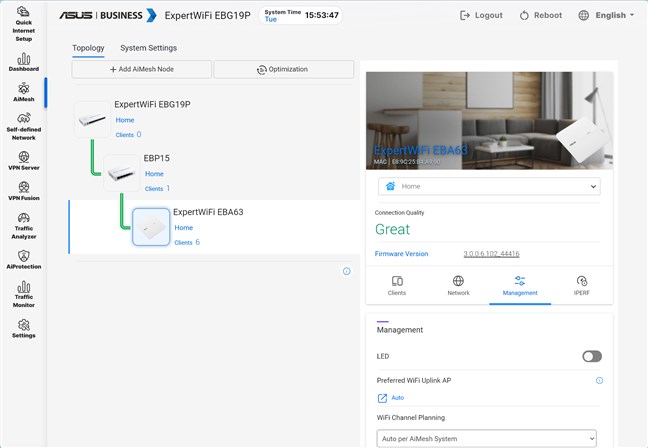Open the IPERF tab in node panel

581,286
